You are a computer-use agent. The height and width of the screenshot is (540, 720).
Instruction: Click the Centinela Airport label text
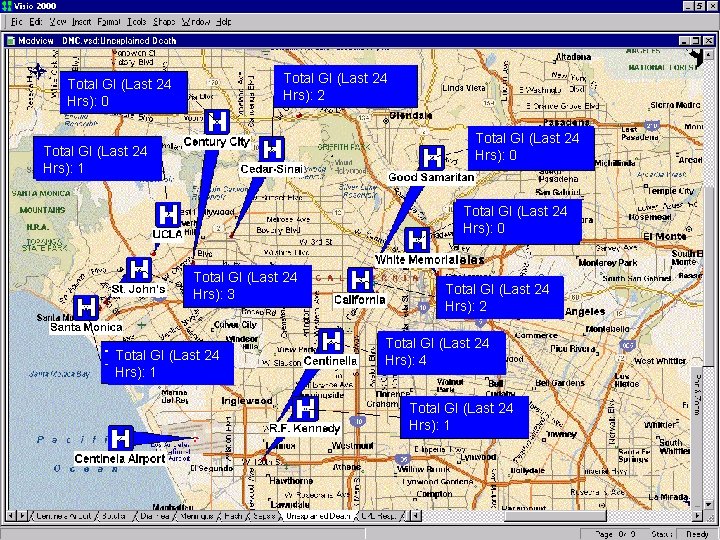120,458
